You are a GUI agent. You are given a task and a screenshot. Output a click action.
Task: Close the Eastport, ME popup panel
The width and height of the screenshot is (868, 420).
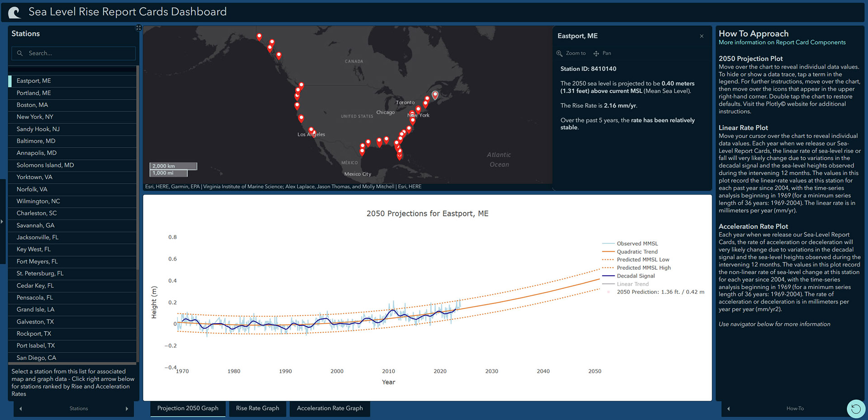(x=702, y=36)
